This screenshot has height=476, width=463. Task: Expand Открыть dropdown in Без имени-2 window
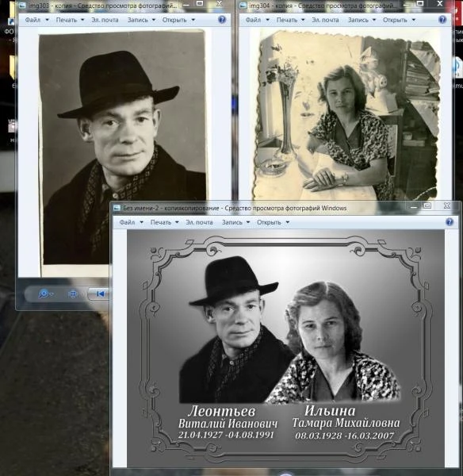[x=288, y=222]
